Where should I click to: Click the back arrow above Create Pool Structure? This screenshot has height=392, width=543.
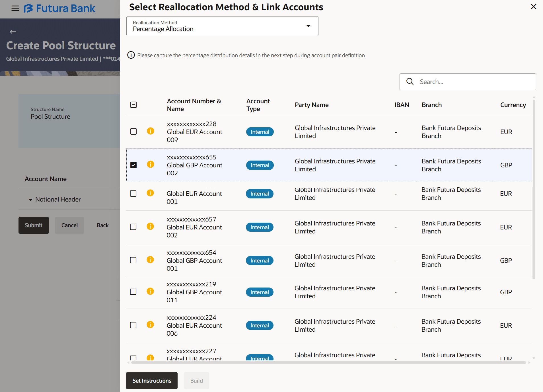[13, 32]
